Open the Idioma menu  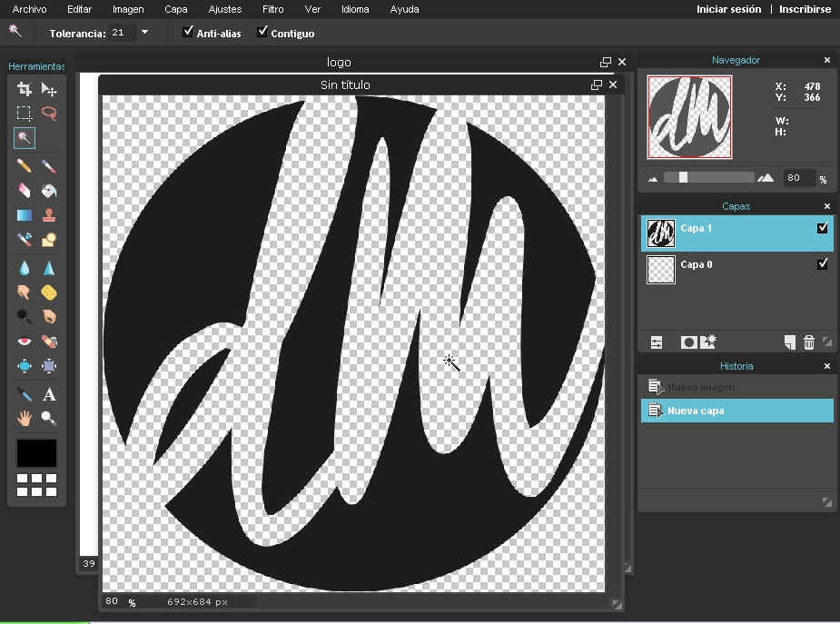[355, 9]
